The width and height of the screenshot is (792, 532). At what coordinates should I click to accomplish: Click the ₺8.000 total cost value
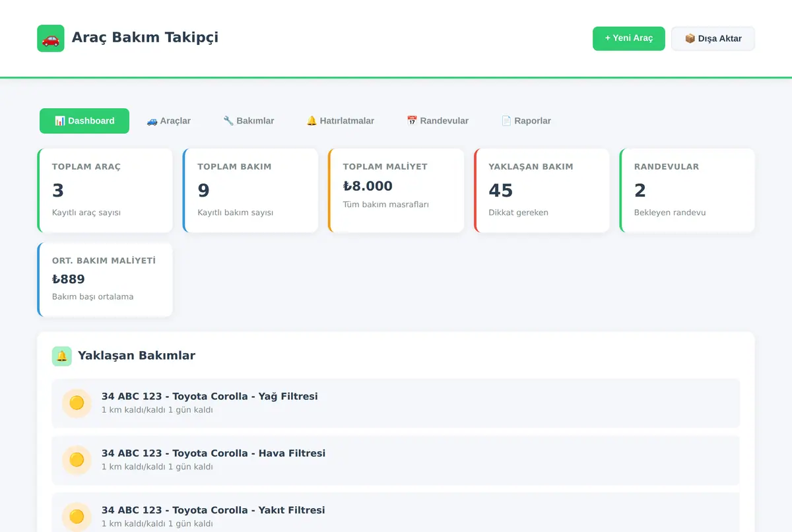(368, 186)
